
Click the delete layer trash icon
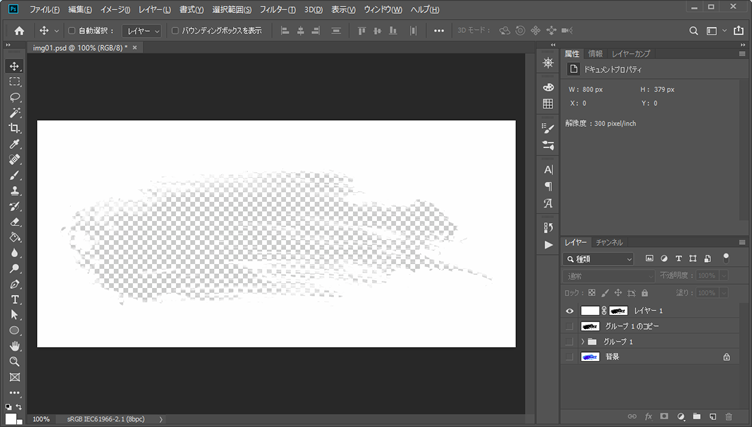coord(729,416)
